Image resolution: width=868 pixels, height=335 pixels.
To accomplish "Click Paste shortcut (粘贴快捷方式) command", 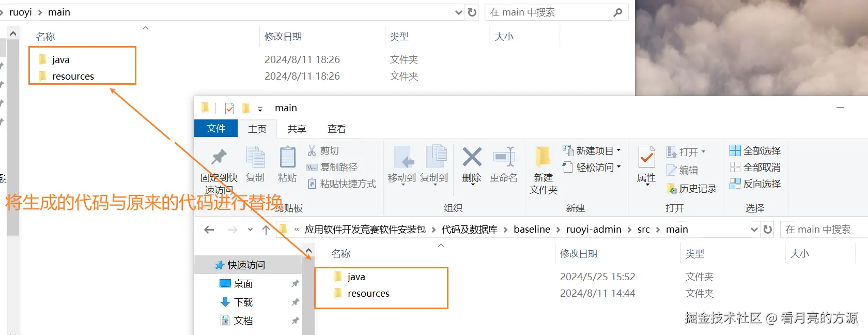I will click(x=342, y=184).
